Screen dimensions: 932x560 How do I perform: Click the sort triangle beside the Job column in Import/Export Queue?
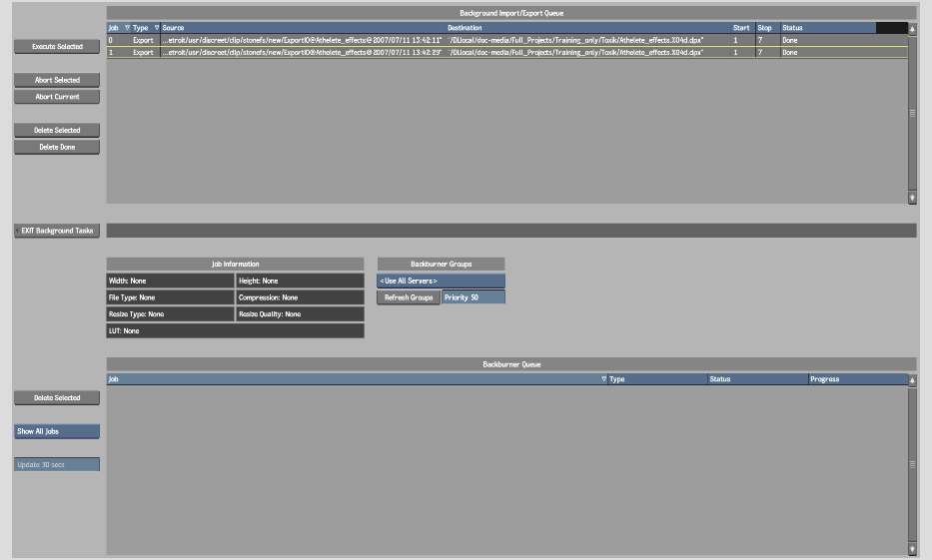[127, 28]
